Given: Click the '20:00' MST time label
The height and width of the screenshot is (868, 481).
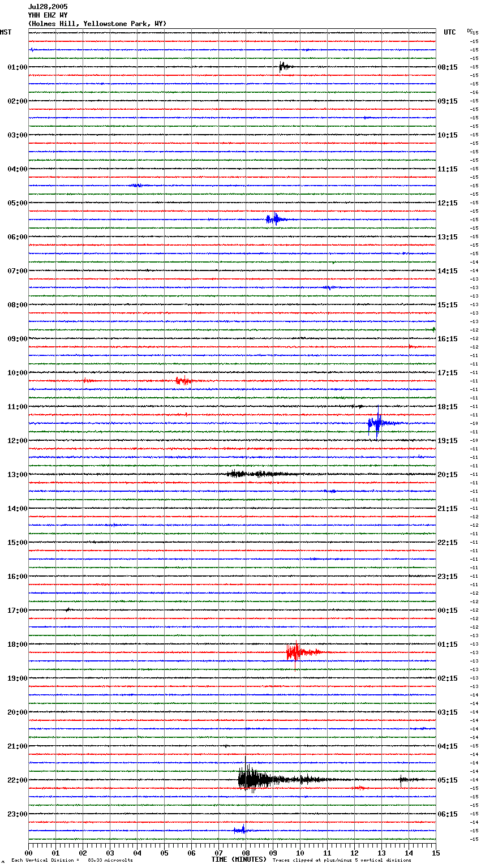Looking at the screenshot, I should (17, 712).
